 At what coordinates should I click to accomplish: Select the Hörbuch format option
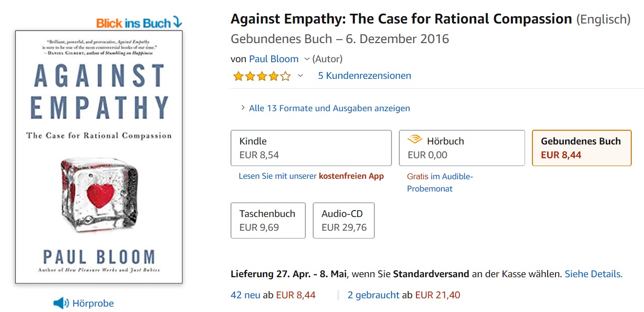pos(461,148)
